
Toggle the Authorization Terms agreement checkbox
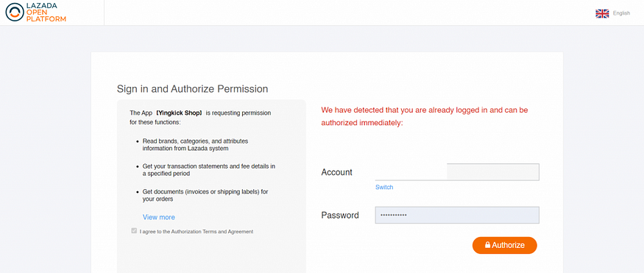[x=134, y=231]
